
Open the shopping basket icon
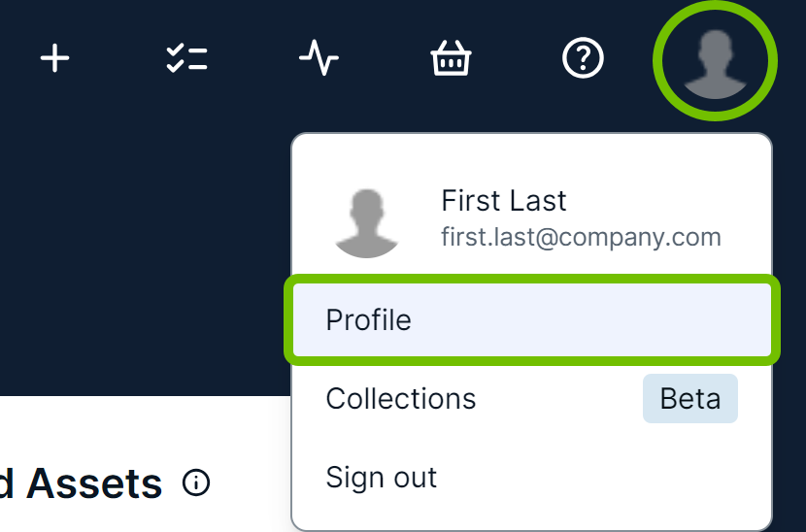[451, 60]
